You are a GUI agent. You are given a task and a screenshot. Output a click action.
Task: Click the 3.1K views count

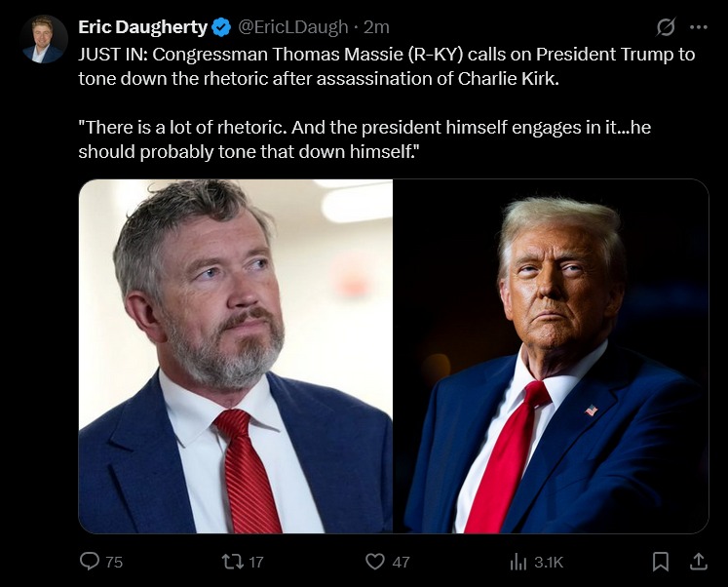tap(549, 562)
